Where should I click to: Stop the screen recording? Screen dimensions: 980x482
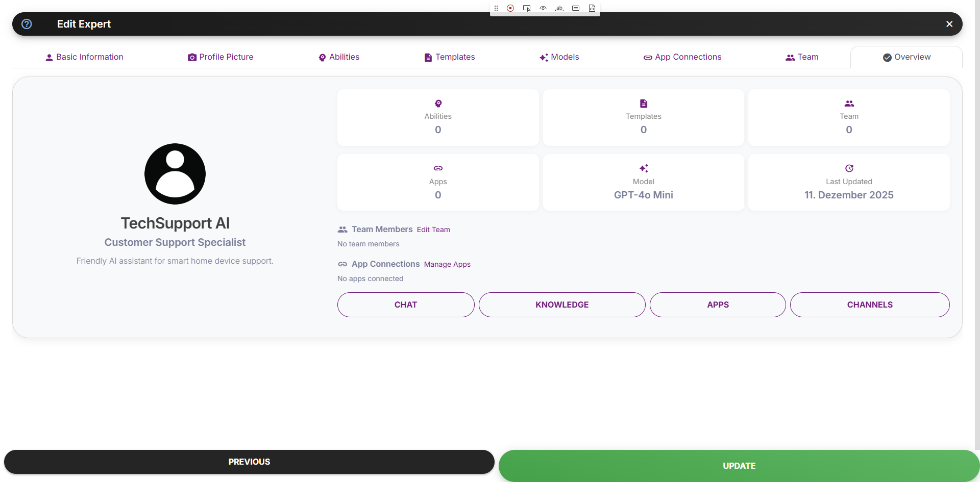(510, 8)
